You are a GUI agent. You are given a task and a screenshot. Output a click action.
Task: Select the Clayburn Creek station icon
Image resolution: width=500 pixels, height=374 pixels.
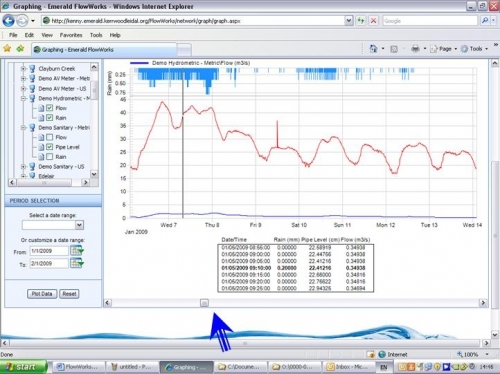(x=32, y=69)
